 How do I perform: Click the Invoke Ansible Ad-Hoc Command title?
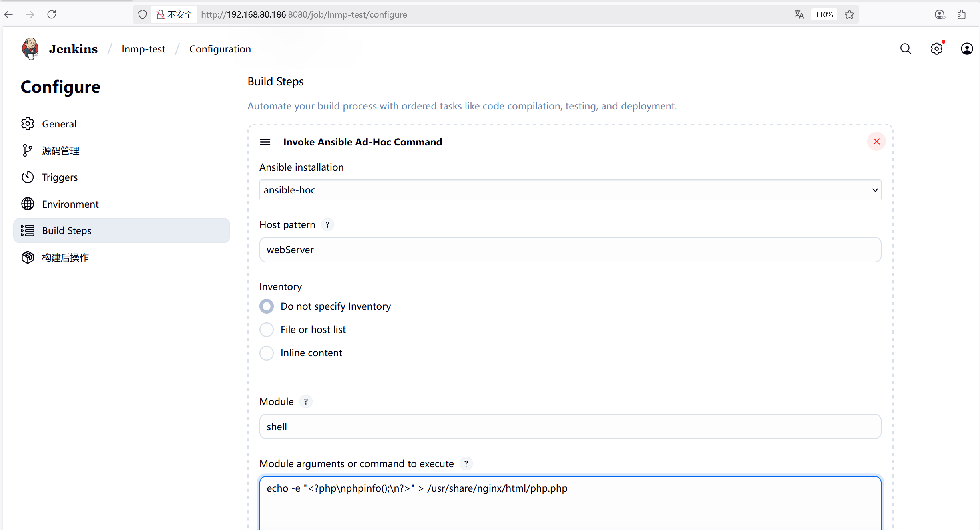[x=362, y=142]
